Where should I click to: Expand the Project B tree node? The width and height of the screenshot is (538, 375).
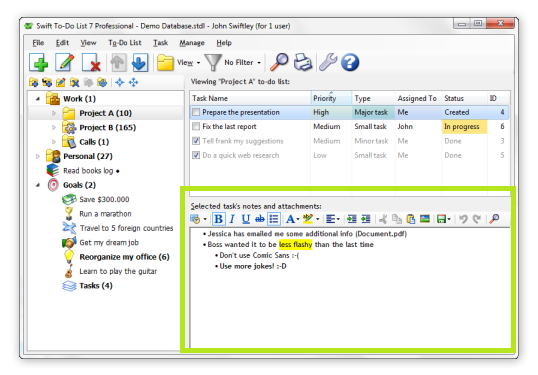click(x=54, y=128)
